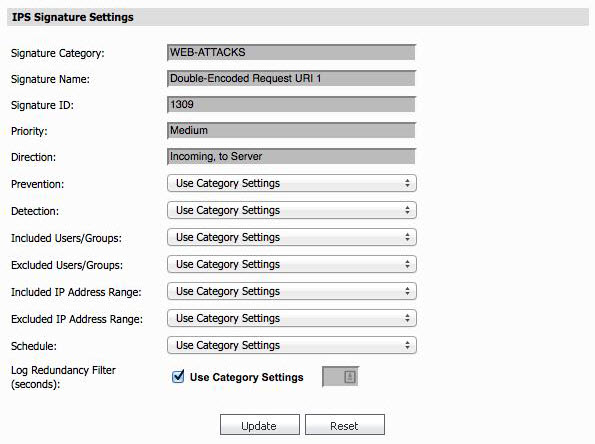Click the Detection dropdown arrow icon
595x444 pixels.
point(407,210)
